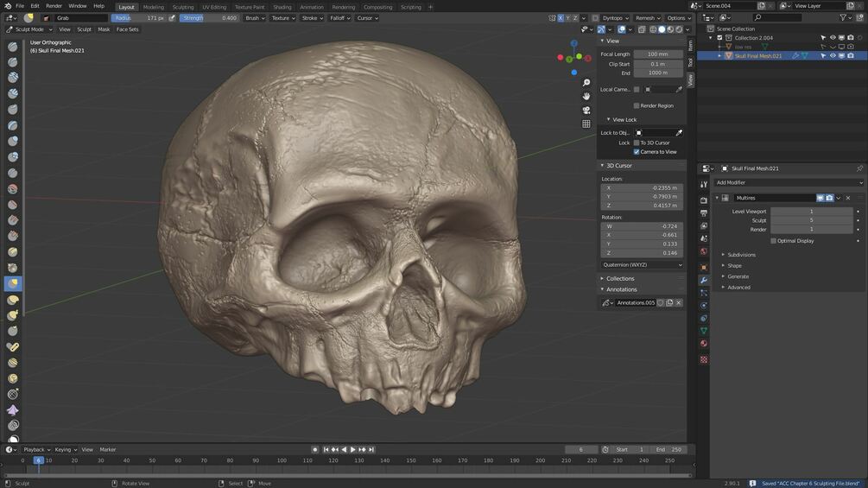Click the pan hand icon in viewport
The width and height of the screenshot is (868, 488).
586,96
